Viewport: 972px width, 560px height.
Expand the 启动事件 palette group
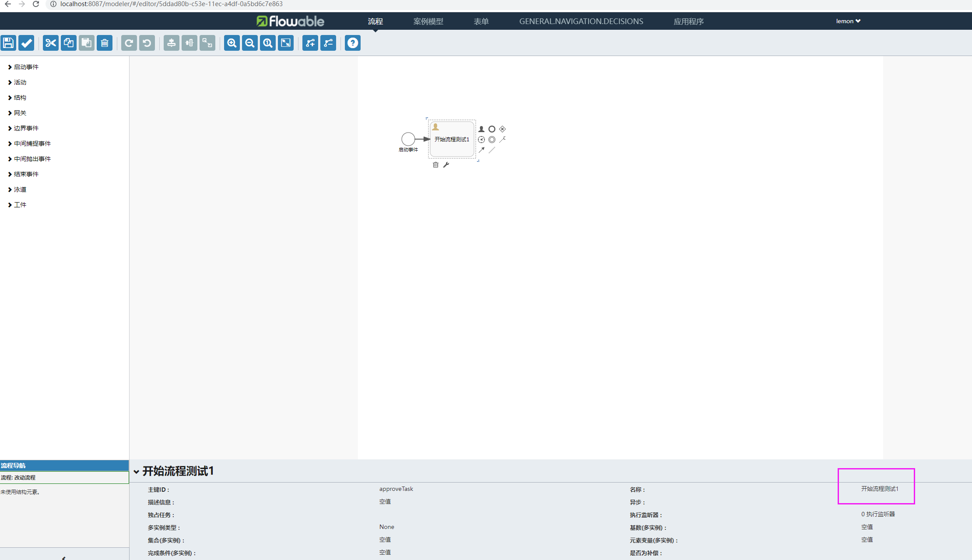(x=26, y=67)
